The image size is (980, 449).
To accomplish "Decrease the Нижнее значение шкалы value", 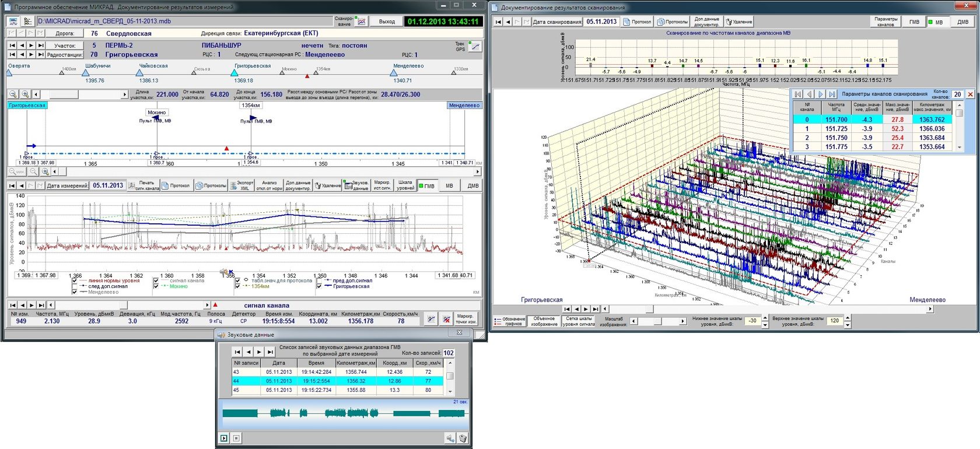I will pos(765,325).
